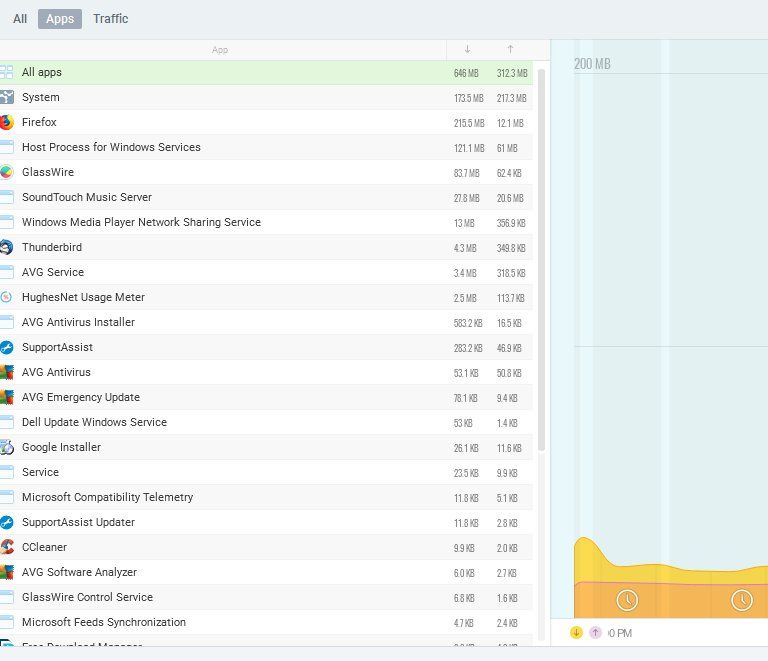The image size is (768, 661).
Task: Toggle the yellow download indicator below graph
Action: coord(577,632)
